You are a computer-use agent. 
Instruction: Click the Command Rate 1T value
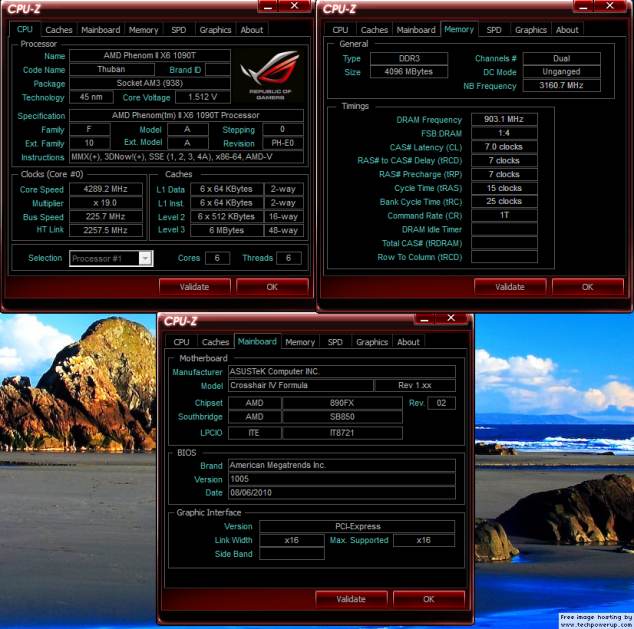click(504, 215)
